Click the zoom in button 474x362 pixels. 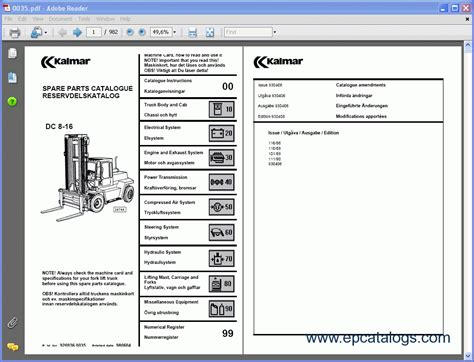pyautogui.click(x=142, y=32)
